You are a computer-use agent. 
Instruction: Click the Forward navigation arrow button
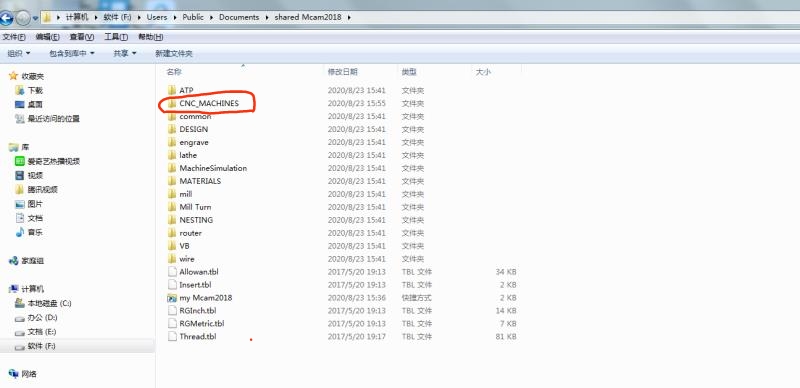(x=23, y=19)
